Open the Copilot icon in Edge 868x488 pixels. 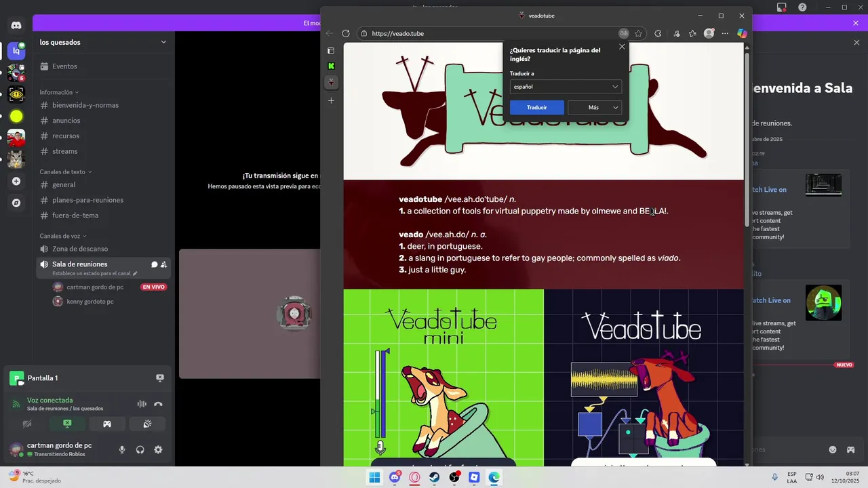click(x=743, y=33)
